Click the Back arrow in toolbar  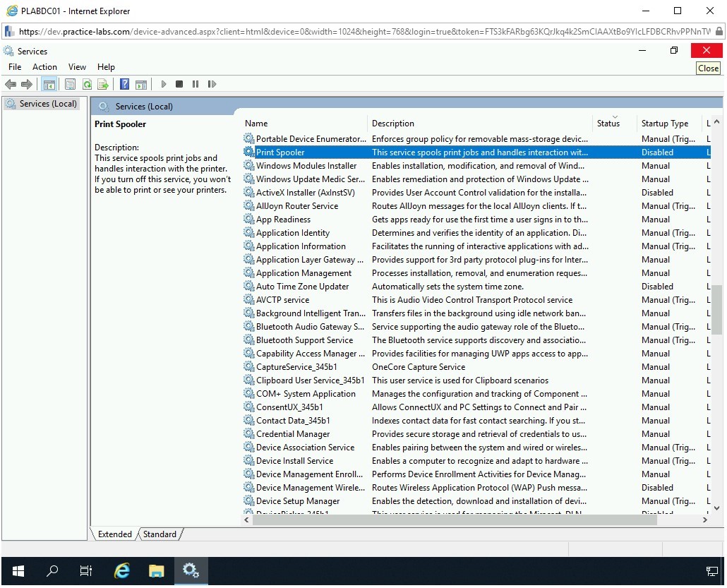coord(11,84)
